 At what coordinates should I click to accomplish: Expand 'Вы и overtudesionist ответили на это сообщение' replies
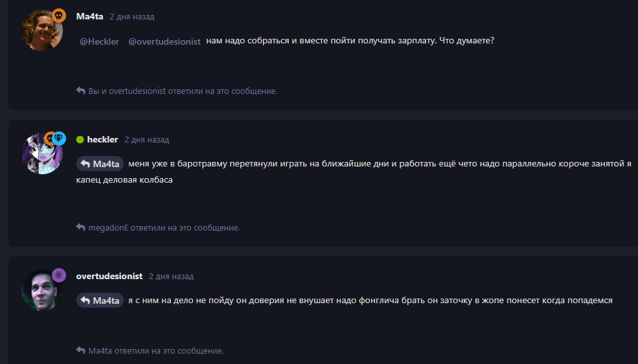pyautogui.click(x=183, y=91)
